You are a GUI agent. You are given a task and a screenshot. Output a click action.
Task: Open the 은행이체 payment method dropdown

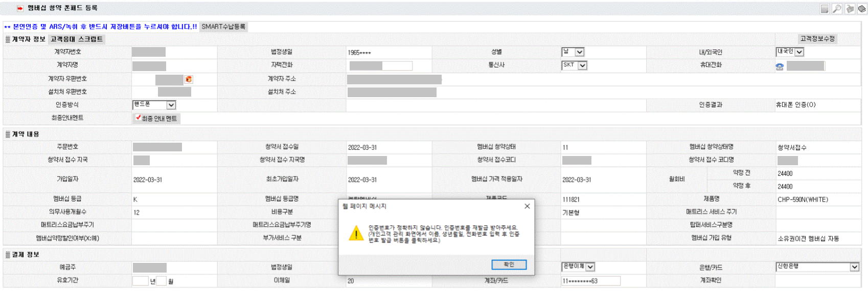pyautogui.click(x=578, y=267)
